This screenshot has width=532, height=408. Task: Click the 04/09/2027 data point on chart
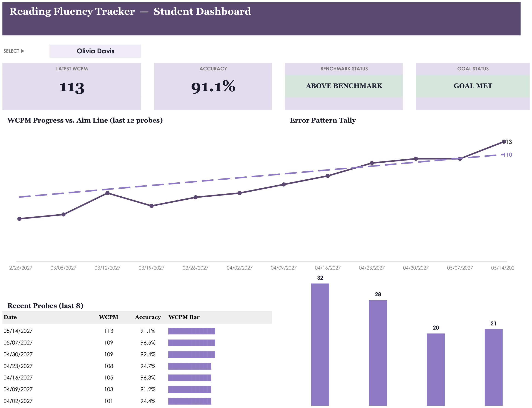284,185
